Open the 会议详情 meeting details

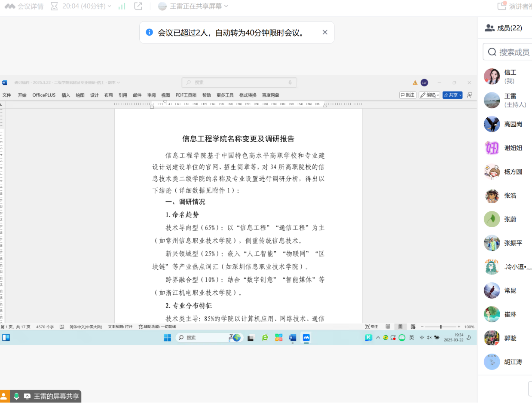(x=24, y=6)
